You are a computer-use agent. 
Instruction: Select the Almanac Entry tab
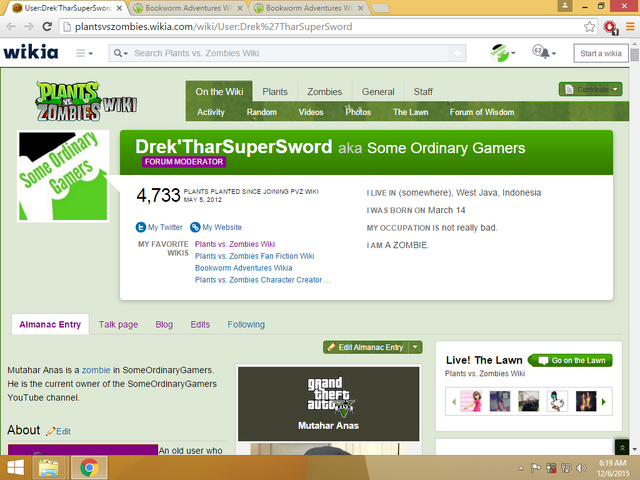pyautogui.click(x=50, y=324)
